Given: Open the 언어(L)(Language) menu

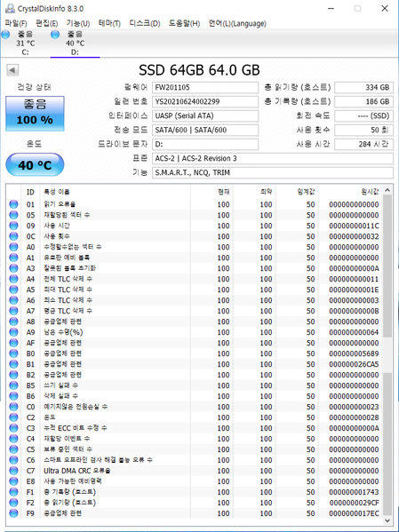Looking at the screenshot, I should tap(237, 23).
